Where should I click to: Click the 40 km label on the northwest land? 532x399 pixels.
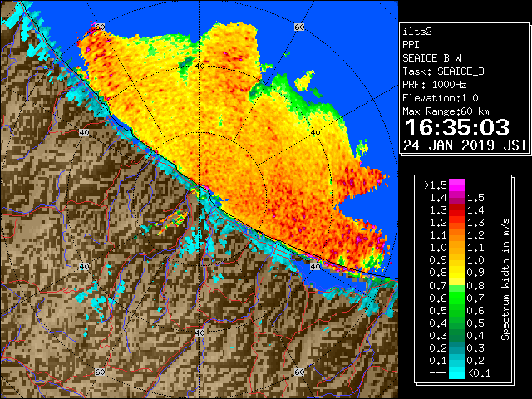84,132
